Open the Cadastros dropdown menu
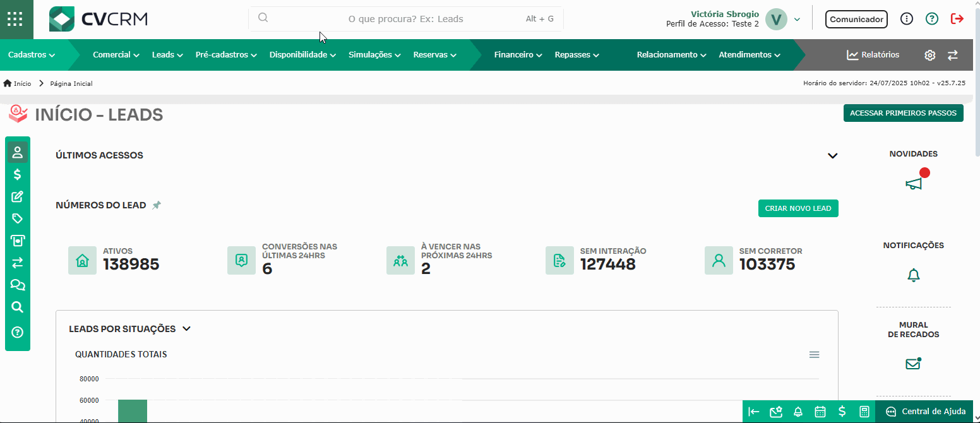 coord(32,55)
